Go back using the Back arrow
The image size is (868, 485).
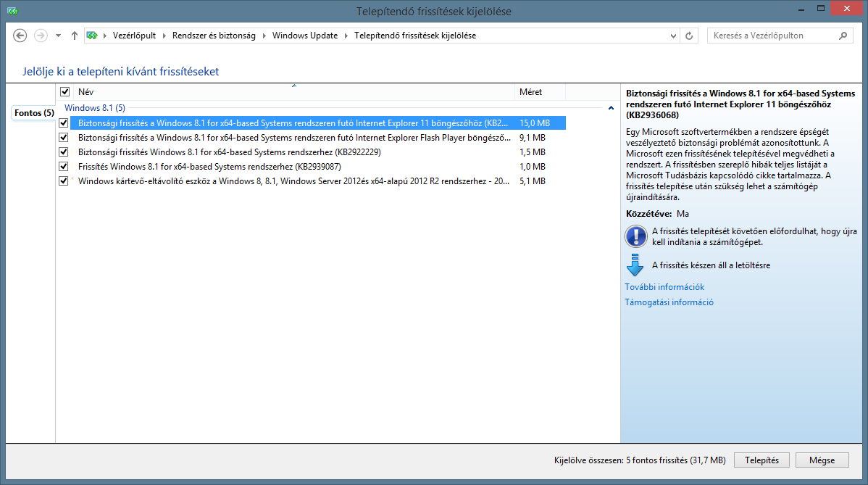(x=20, y=36)
